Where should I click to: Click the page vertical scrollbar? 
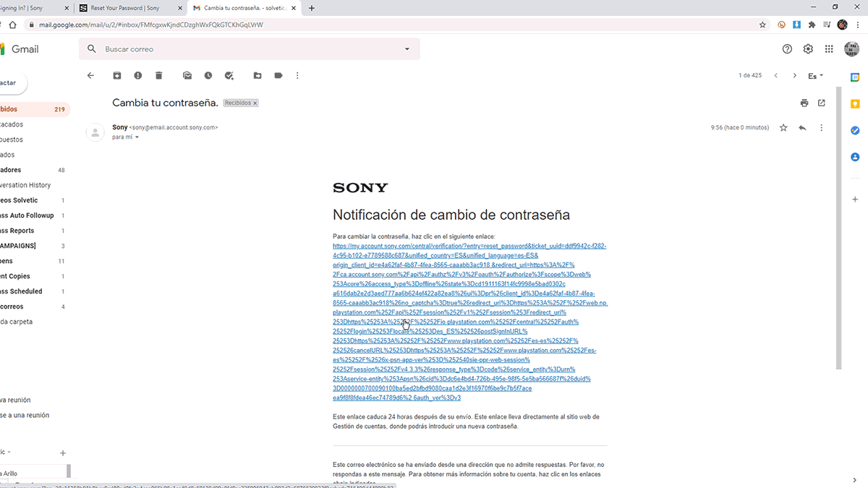tap(839, 227)
